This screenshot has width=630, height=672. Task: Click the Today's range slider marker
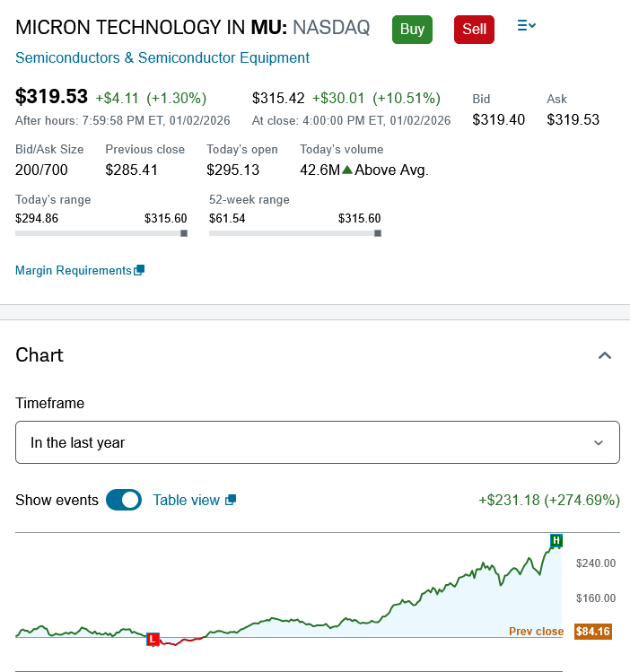184,233
